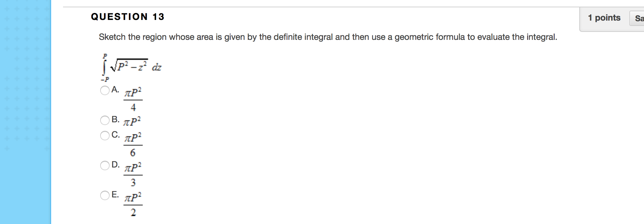Click the "A." option letter label
The height and width of the screenshot is (224, 644).
(115, 89)
